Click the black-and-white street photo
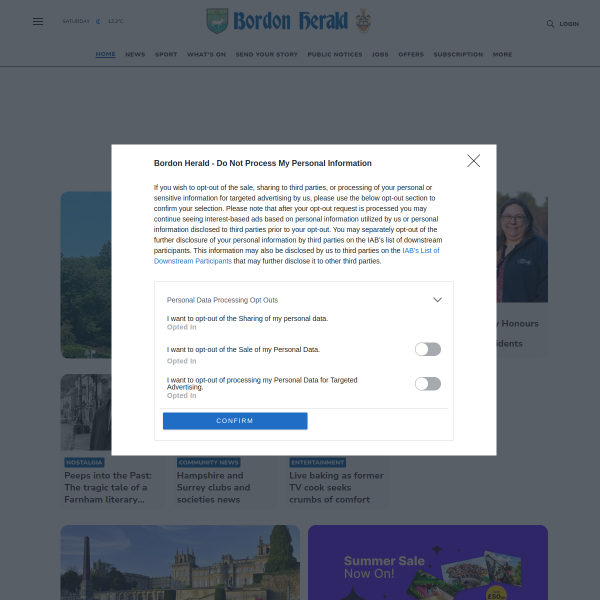Viewport: 600px width, 600px height. [86, 412]
